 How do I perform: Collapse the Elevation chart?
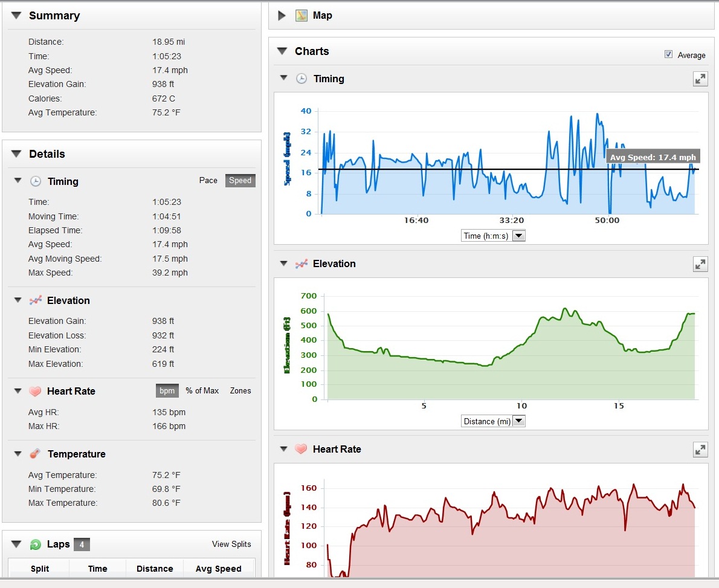(284, 263)
